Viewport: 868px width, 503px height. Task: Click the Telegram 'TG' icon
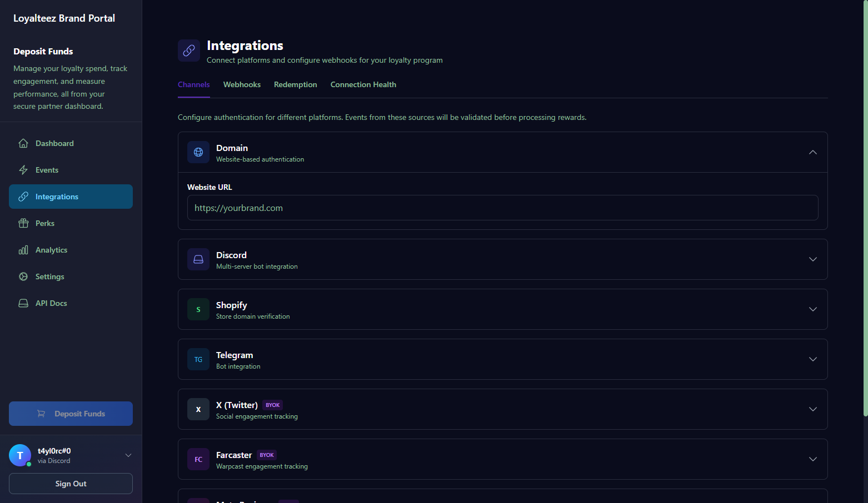198,359
